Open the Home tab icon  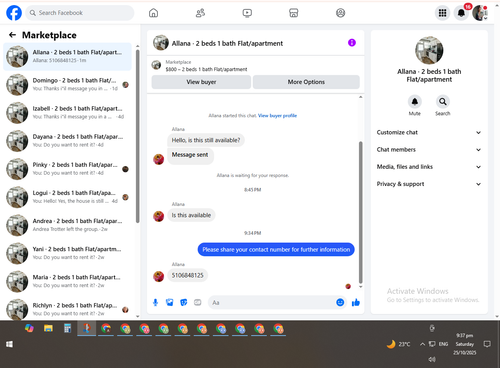(153, 13)
